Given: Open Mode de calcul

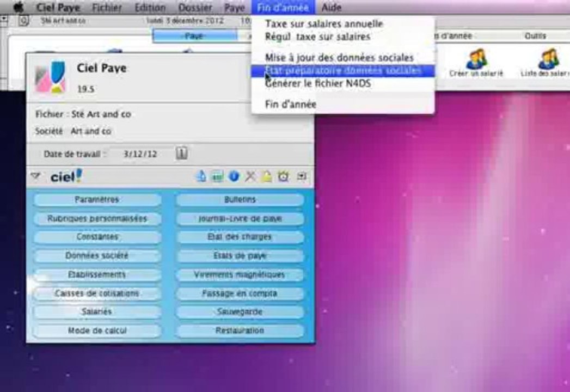Looking at the screenshot, I should click(97, 330).
